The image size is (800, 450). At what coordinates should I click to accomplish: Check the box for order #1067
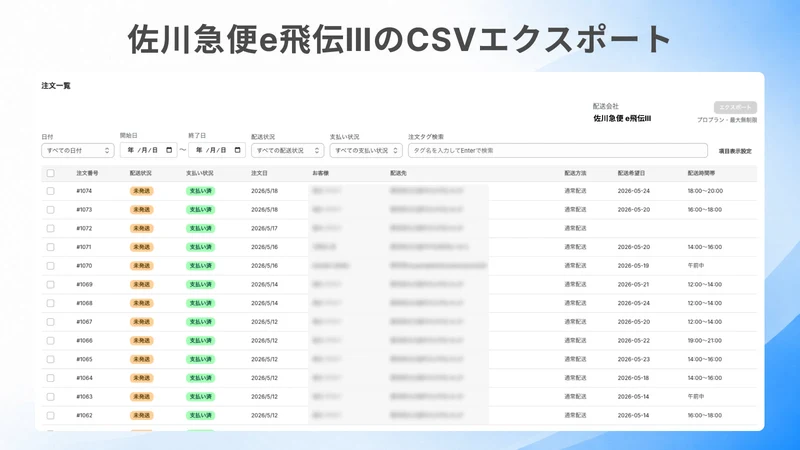click(51, 322)
